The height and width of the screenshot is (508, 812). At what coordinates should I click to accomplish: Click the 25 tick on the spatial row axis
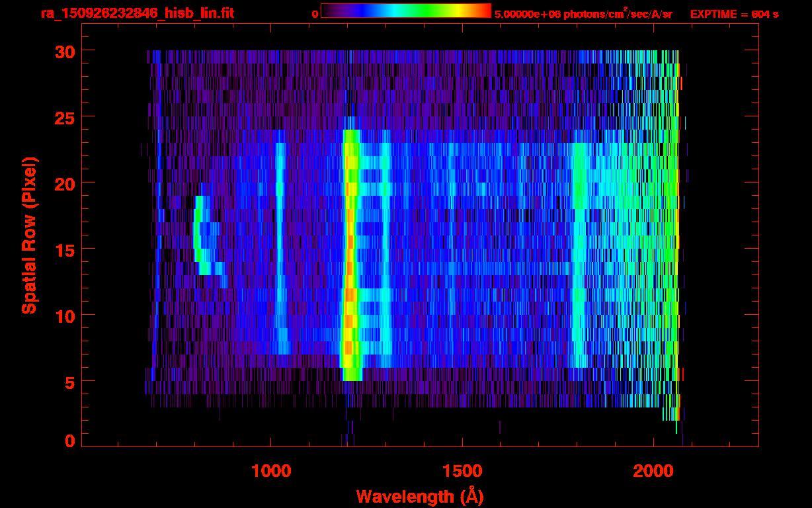tap(65, 117)
